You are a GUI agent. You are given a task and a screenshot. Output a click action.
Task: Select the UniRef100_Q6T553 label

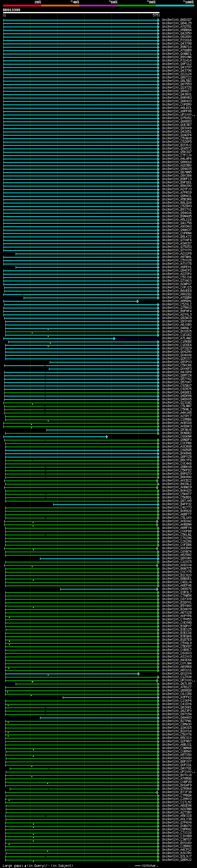coord(177,84)
